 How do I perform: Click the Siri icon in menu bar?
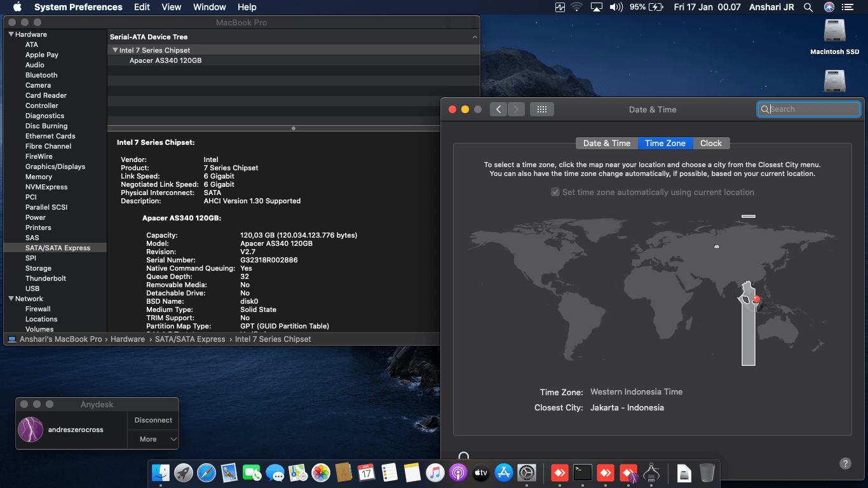[x=829, y=7]
